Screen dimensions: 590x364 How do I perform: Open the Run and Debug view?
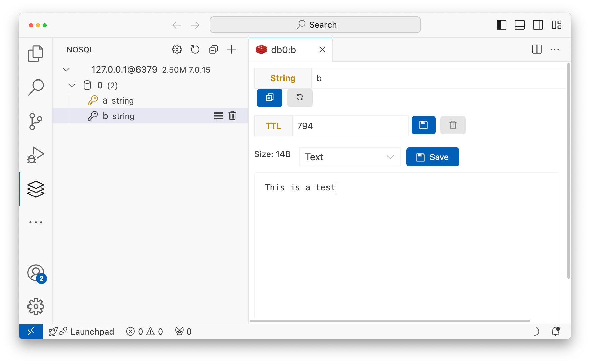(36, 155)
